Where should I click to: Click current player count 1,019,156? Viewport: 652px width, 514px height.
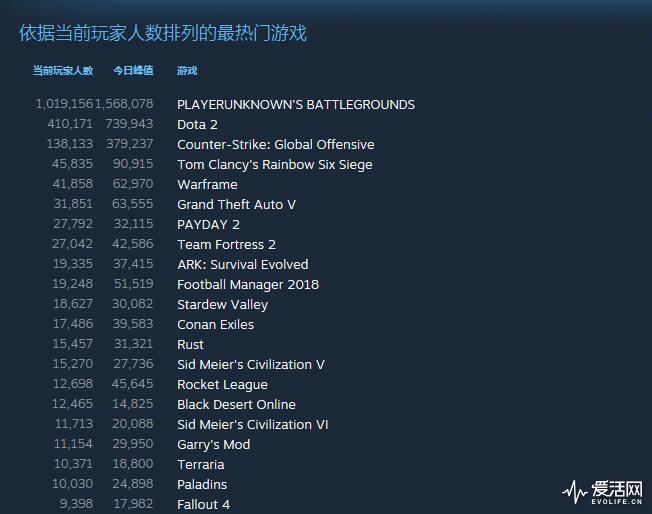(x=64, y=104)
